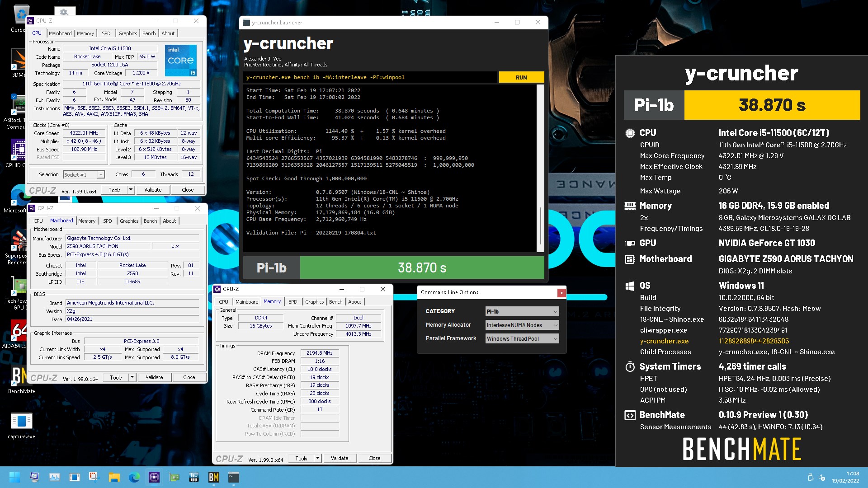868x488 pixels.
Task: Open the window-layout taskbar icon
Action: coord(74,477)
